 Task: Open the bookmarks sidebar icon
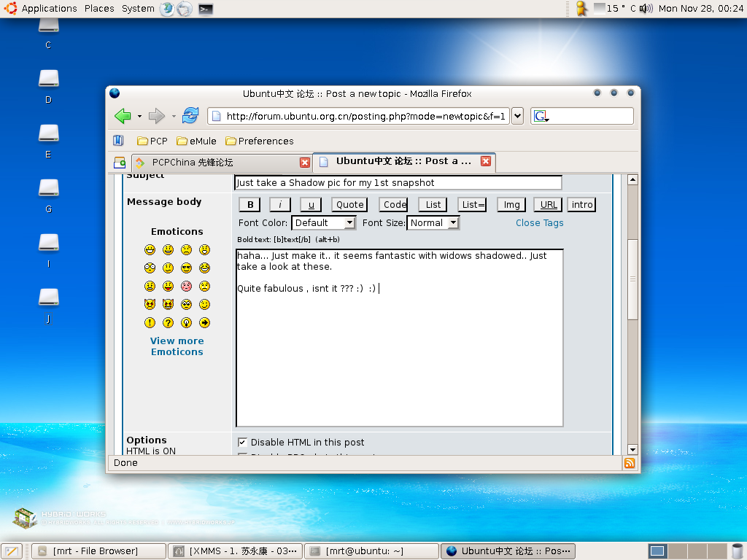pos(118,141)
